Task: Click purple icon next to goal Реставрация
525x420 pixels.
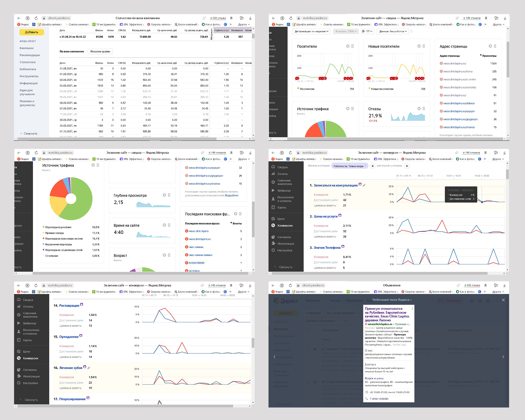Action: pyautogui.click(x=82, y=304)
